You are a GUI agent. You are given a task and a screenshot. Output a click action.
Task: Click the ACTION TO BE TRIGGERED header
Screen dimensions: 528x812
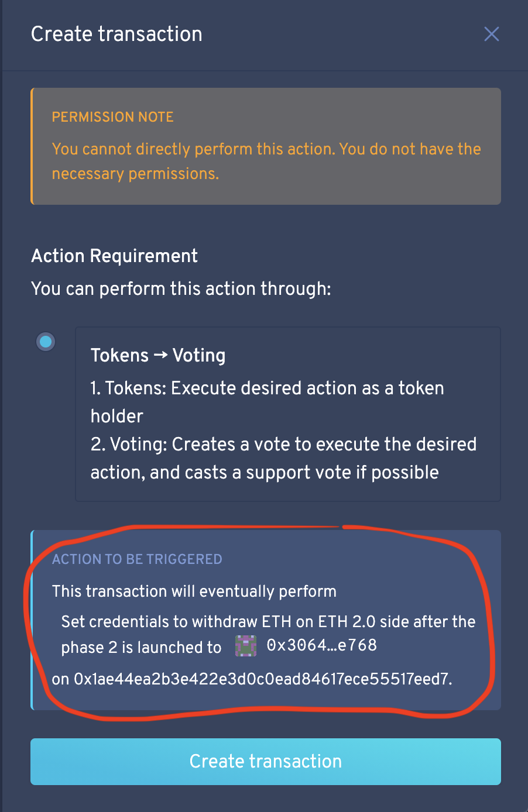click(137, 559)
